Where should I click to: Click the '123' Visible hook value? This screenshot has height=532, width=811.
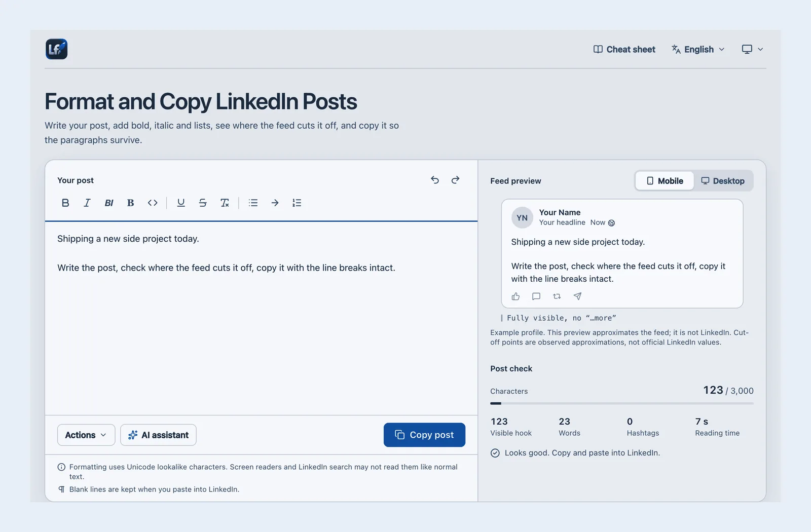(499, 422)
